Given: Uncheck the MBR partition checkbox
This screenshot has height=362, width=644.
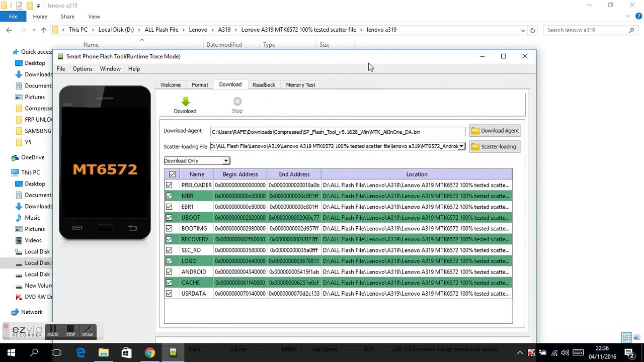Looking at the screenshot, I should click(x=169, y=196).
